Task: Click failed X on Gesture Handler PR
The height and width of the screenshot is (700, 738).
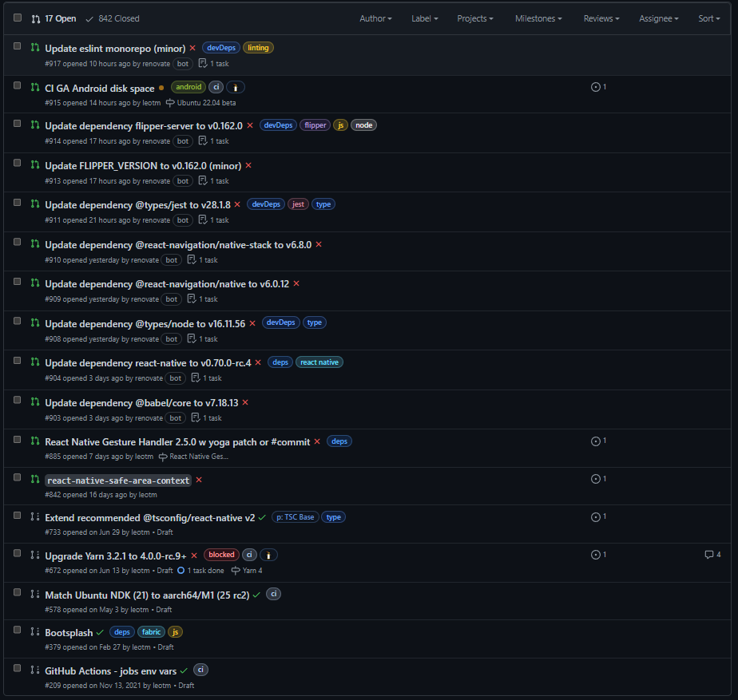Action: pos(317,441)
